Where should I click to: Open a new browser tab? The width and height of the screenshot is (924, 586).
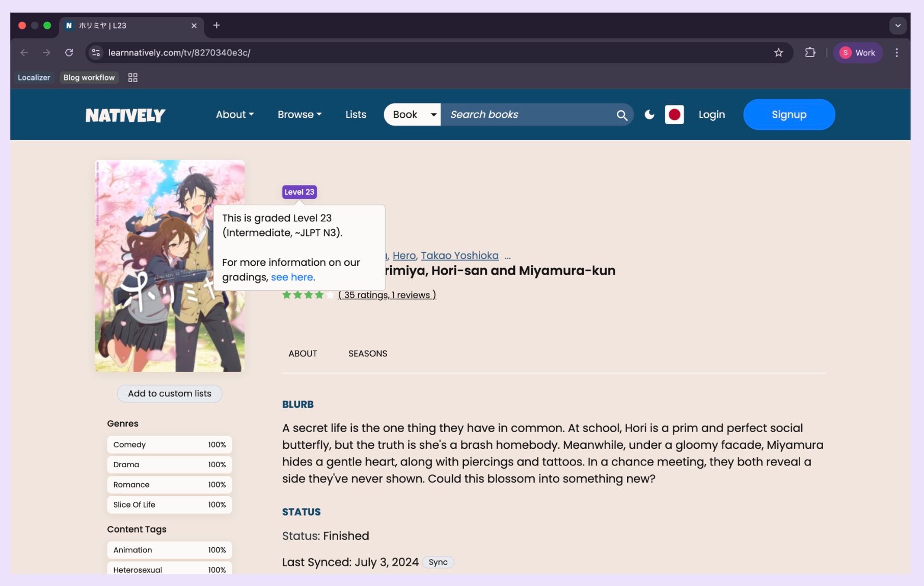tap(216, 25)
